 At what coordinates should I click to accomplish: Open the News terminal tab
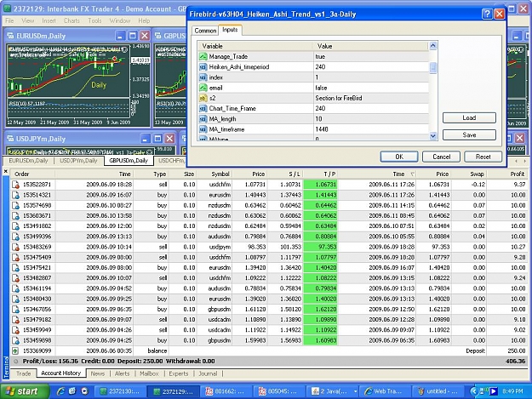(x=98, y=373)
